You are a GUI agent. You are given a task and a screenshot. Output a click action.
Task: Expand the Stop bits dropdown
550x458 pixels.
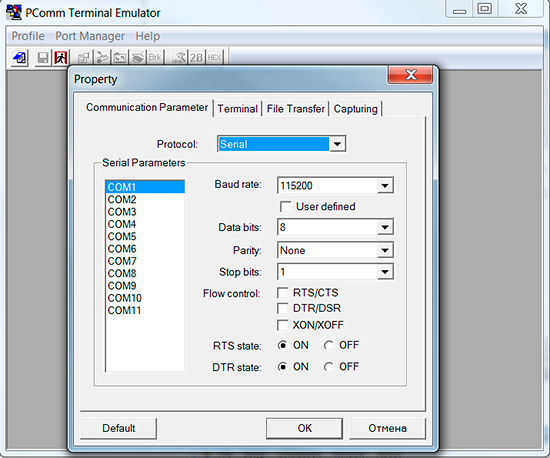click(x=385, y=272)
